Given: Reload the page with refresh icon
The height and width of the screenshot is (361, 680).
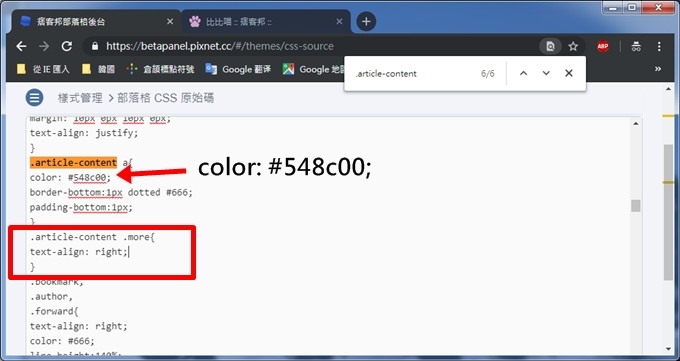Looking at the screenshot, I should [66, 46].
